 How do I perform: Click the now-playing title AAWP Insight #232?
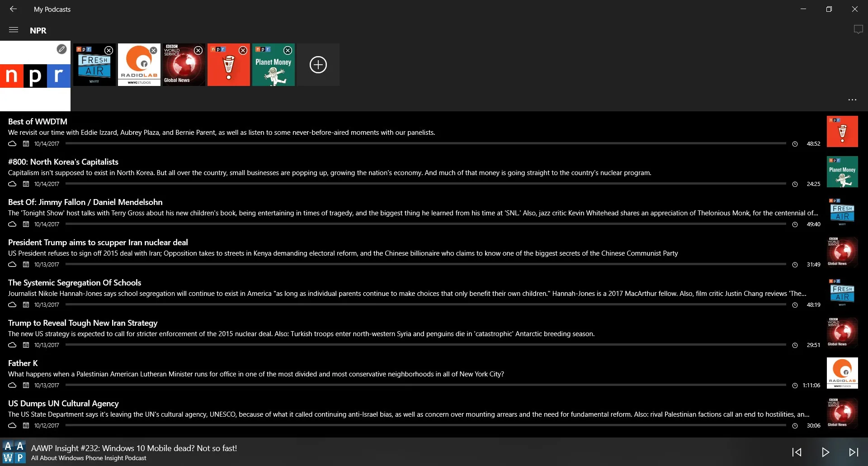click(134, 448)
